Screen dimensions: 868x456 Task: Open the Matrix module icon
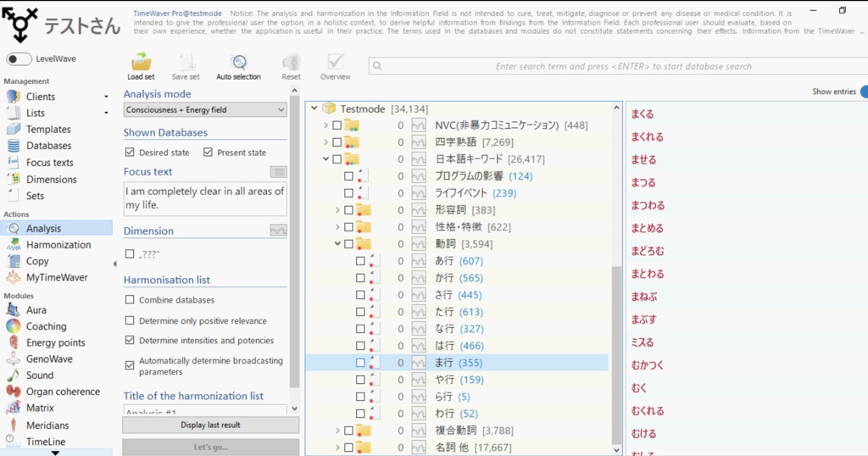point(14,408)
